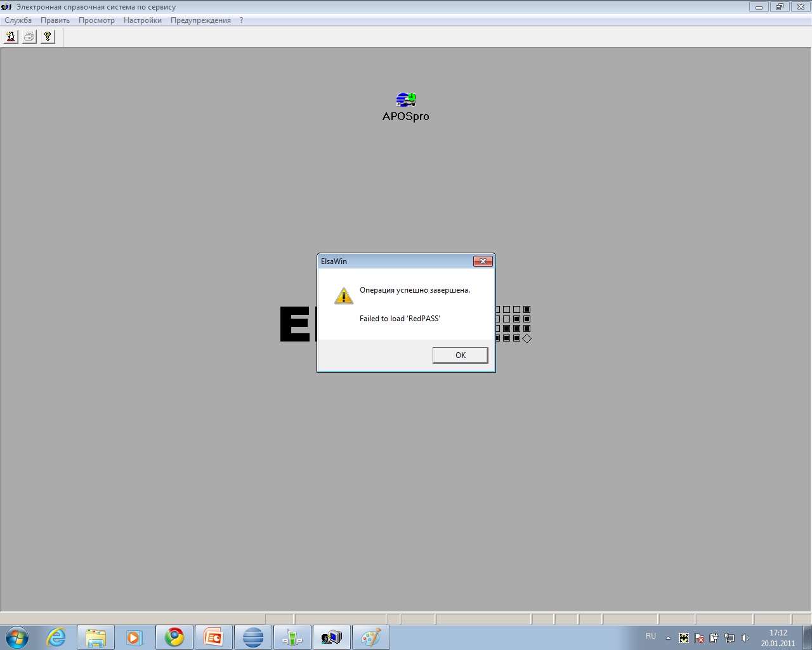Open the Служба menu
This screenshot has height=650, width=812.
click(18, 20)
